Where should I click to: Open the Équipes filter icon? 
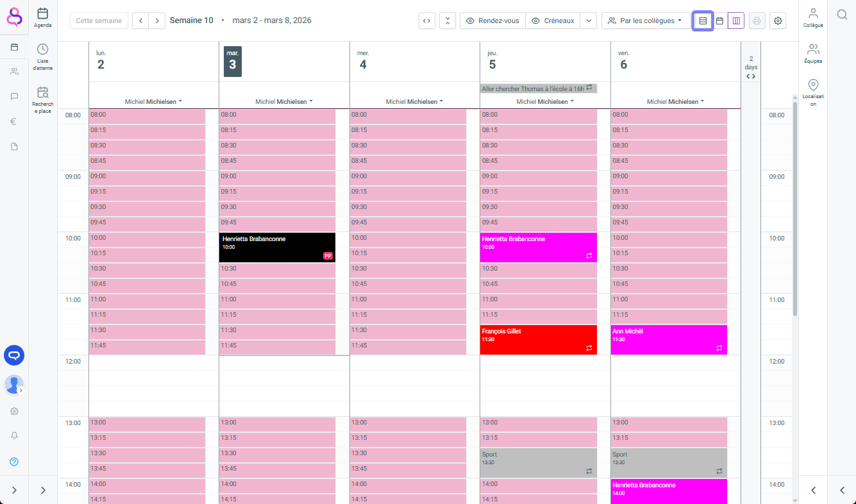[x=813, y=54]
